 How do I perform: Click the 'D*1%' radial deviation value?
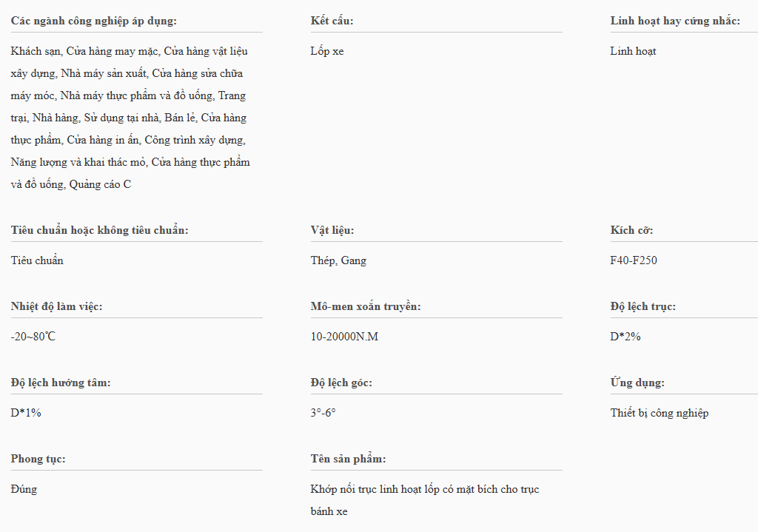click(x=26, y=413)
